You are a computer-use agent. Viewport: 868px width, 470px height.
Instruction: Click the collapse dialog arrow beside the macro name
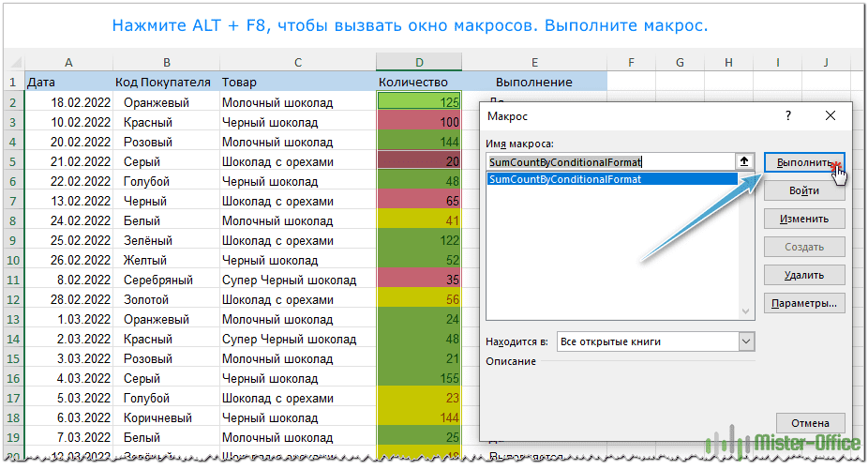[744, 161]
